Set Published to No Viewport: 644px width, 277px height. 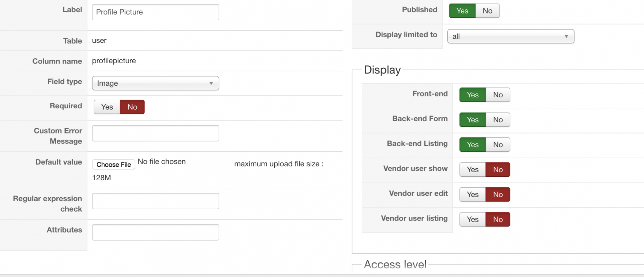tap(487, 11)
